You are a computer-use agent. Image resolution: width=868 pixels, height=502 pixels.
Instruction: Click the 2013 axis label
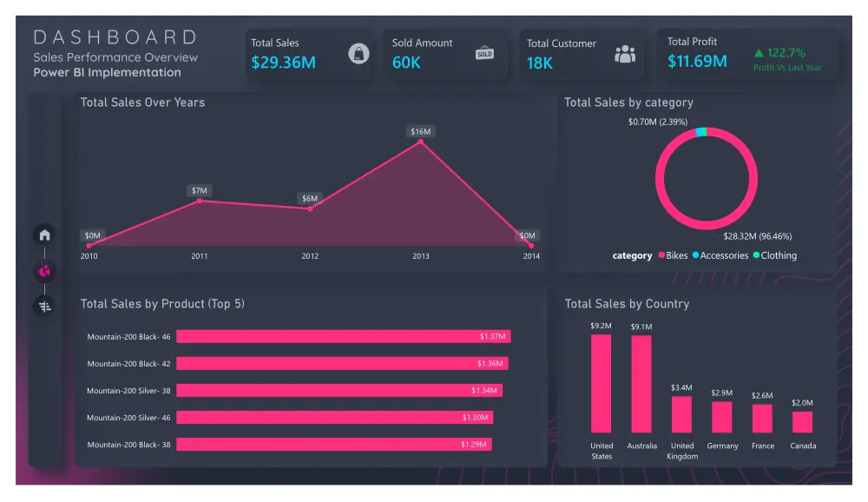click(x=421, y=256)
